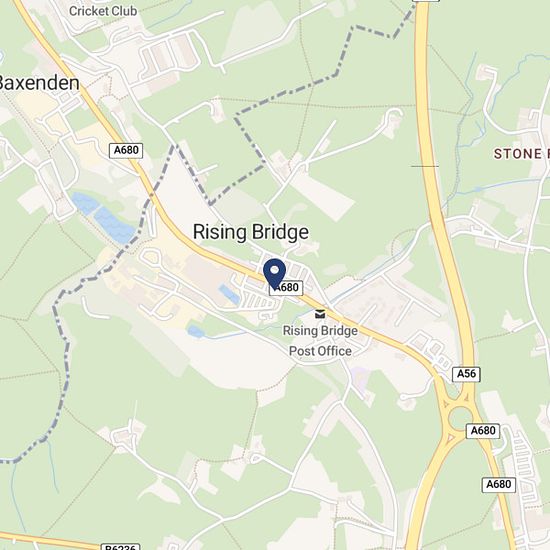
Task: Click the A680 shield near Baxenden
Action: pyautogui.click(x=126, y=150)
